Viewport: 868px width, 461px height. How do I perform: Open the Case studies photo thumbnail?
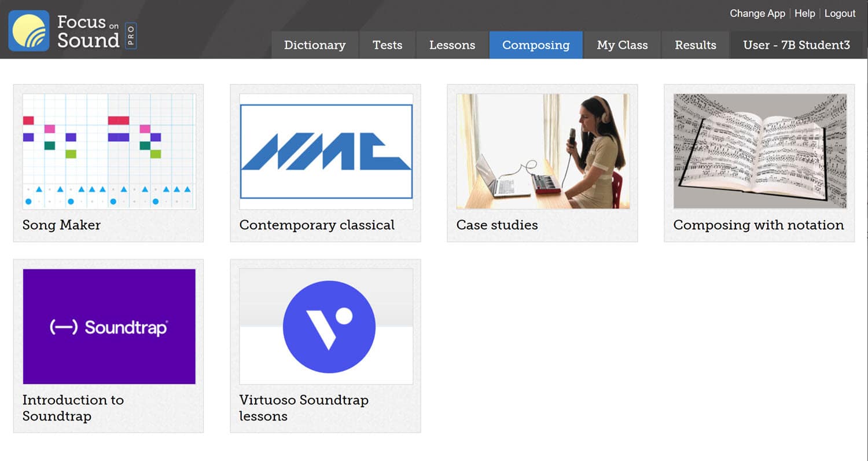(x=543, y=151)
